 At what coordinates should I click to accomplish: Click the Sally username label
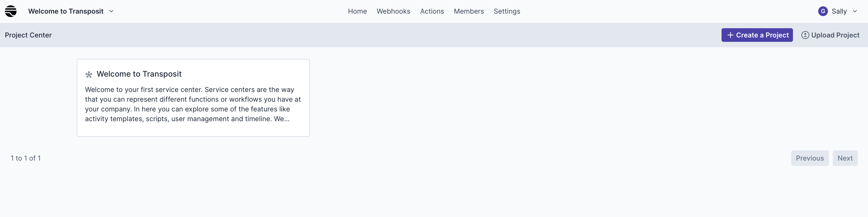coord(839,11)
